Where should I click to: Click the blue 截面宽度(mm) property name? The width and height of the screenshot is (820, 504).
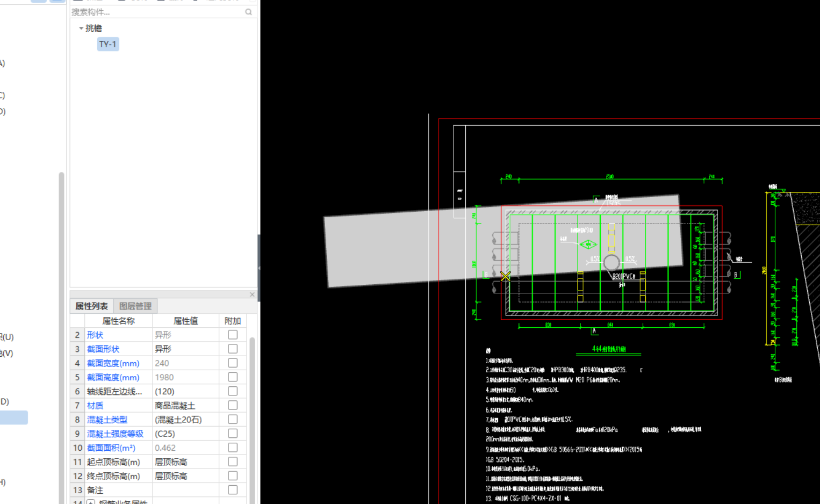tap(113, 363)
